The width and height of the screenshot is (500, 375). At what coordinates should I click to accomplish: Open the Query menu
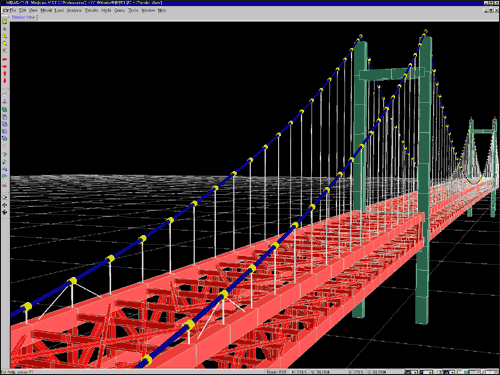pyautogui.click(x=120, y=10)
